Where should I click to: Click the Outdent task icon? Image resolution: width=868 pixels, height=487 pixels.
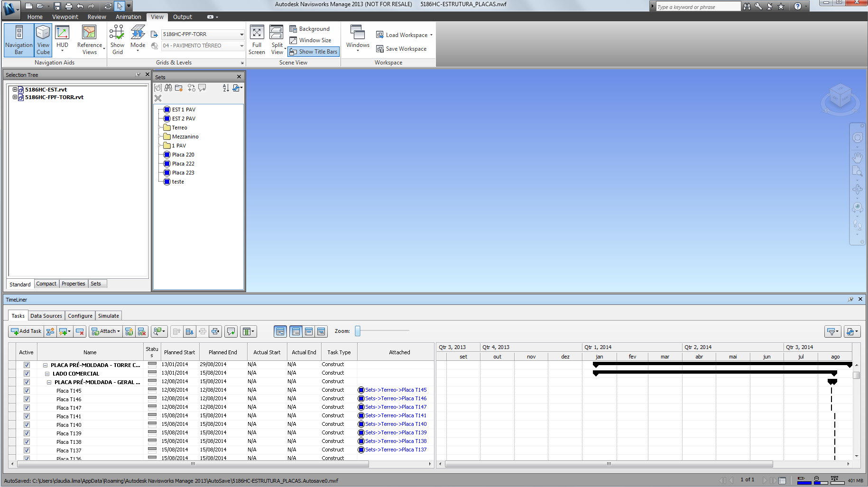(215, 331)
